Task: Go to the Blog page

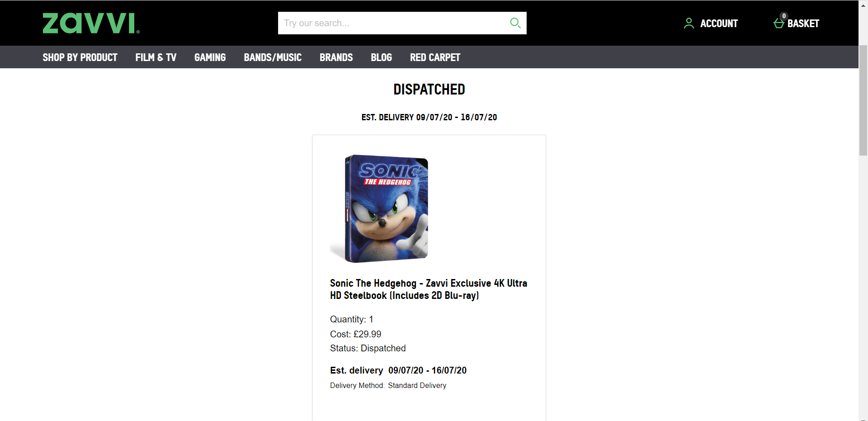Action: point(381,57)
